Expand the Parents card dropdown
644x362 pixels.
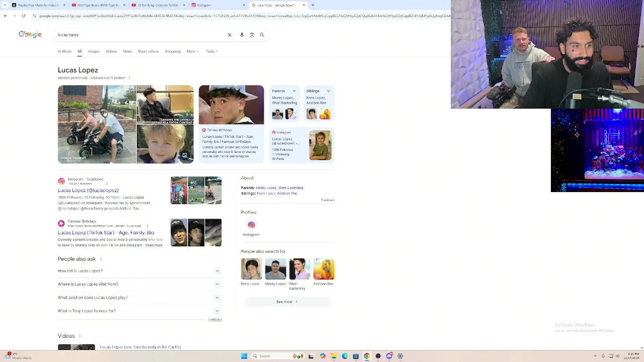point(294,91)
